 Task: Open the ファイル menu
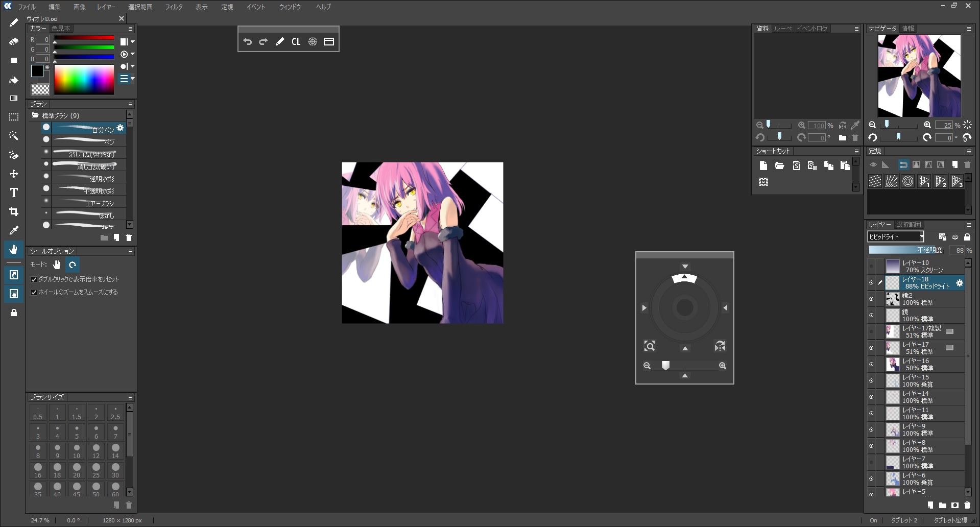(27, 7)
